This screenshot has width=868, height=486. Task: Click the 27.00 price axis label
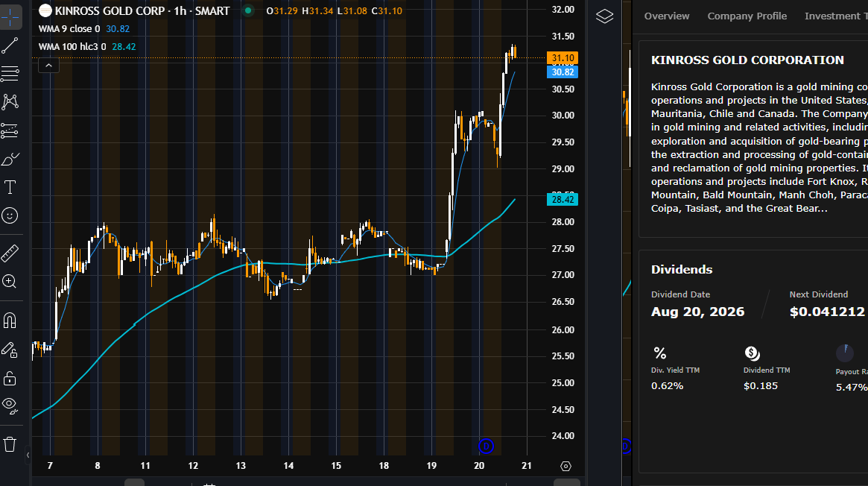pyautogui.click(x=563, y=275)
